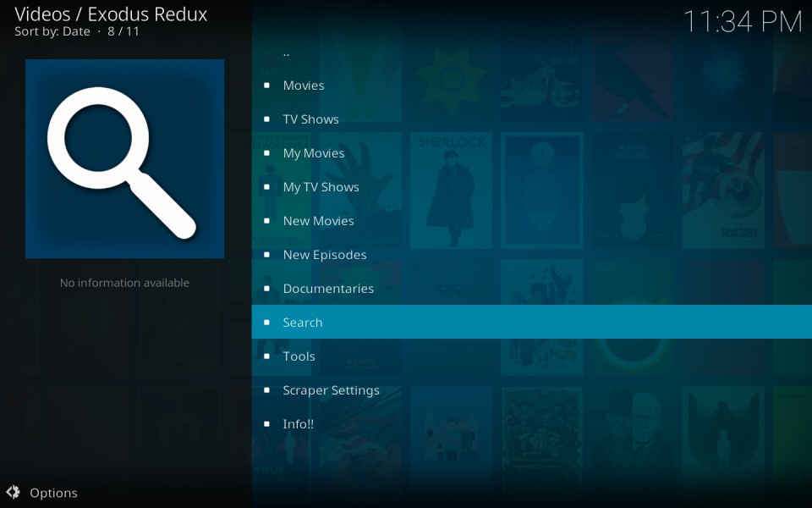The width and height of the screenshot is (812, 508).
Task: Click the 'Sort by: Date' label
Action: [x=52, y=31]
